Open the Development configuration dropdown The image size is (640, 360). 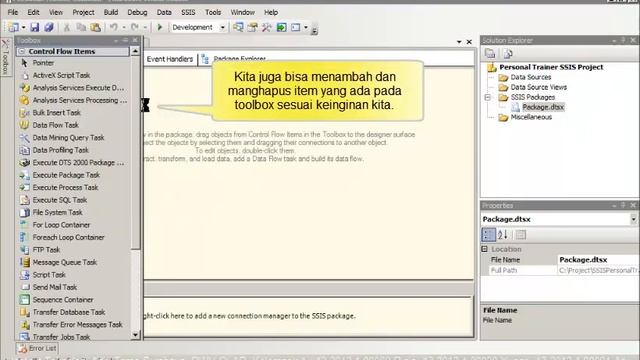pos(222,28)
